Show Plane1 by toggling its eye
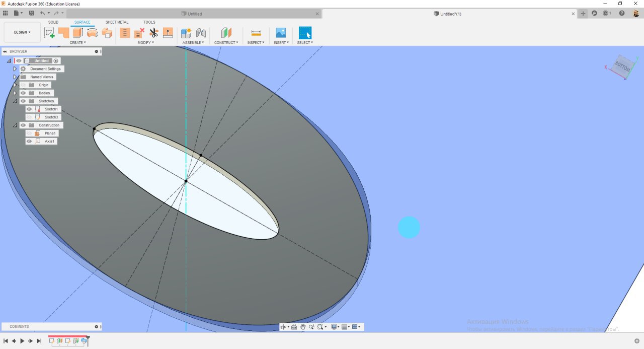Viewport: 644px width, 349px height. 29,133
